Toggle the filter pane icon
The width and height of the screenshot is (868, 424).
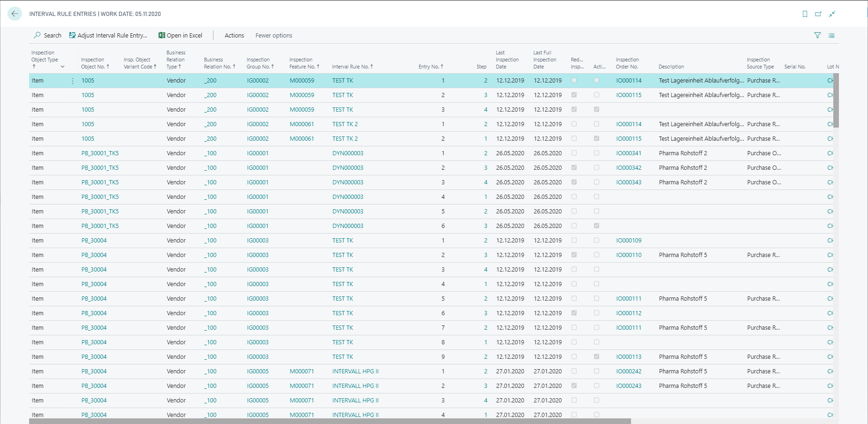point(817,35)
